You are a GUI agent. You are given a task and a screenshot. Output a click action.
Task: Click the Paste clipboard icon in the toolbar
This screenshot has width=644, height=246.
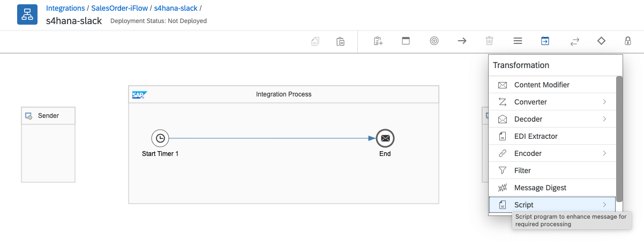pyautogui.click(x=340, y=41)
